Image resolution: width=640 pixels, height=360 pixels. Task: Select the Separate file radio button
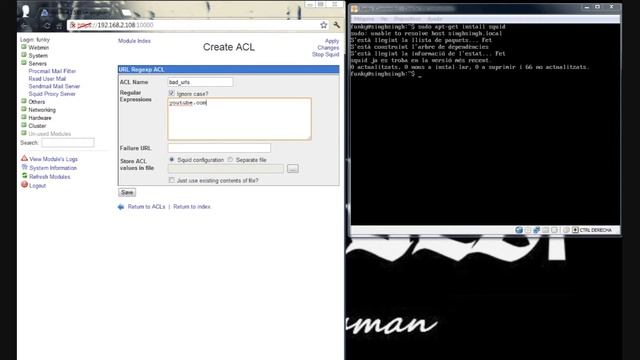[x=230, y=160]
